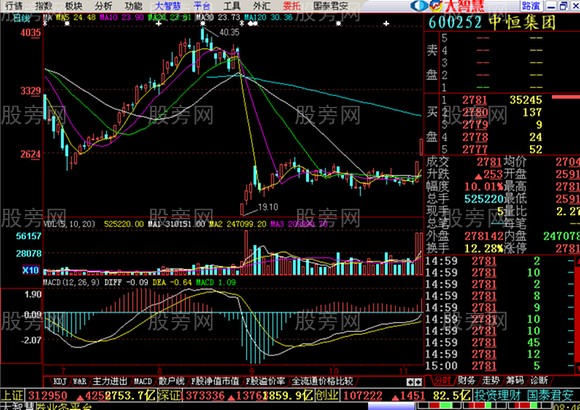Open the red 委托 menu

coord(292,6)
